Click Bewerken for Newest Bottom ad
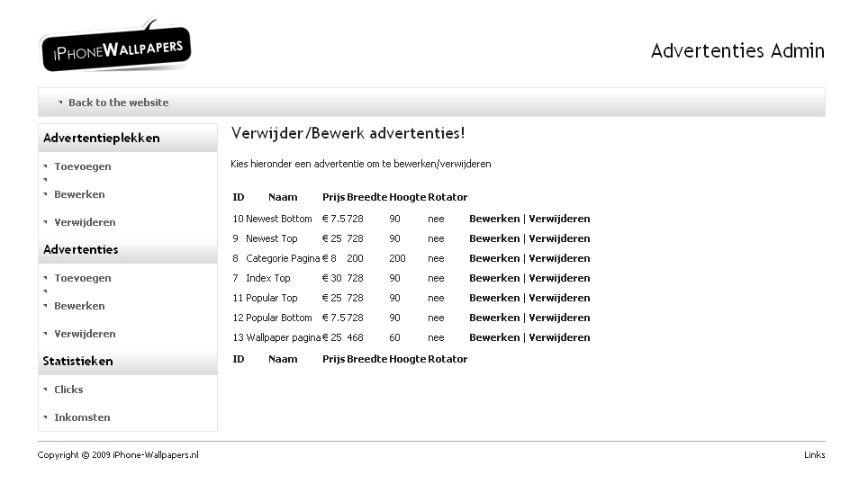The image size is (868, 493). [x=494, y=219]
